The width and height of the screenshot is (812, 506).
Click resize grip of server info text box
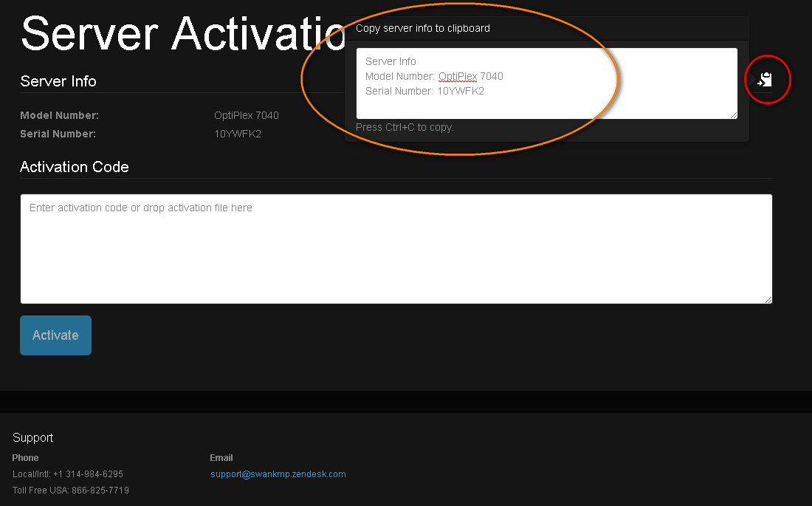pos(733,114)
